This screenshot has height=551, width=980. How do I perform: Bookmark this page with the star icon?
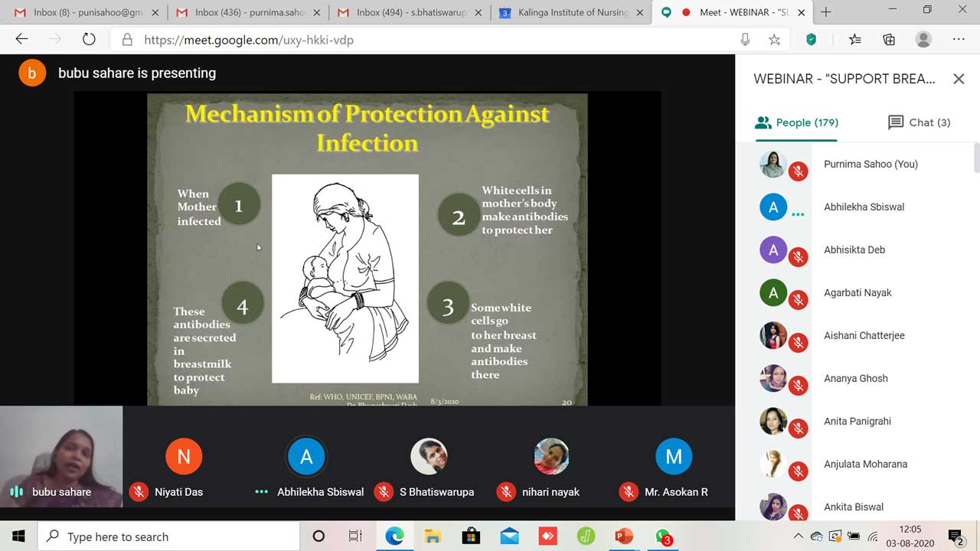pyautogui.click(x=774, y=40)
